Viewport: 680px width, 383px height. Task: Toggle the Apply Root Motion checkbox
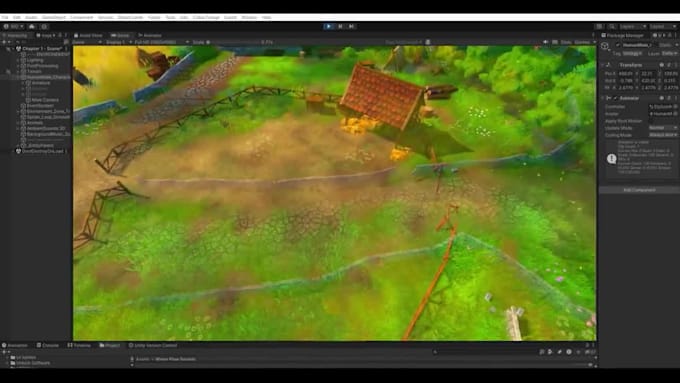[x=651, y=121]
